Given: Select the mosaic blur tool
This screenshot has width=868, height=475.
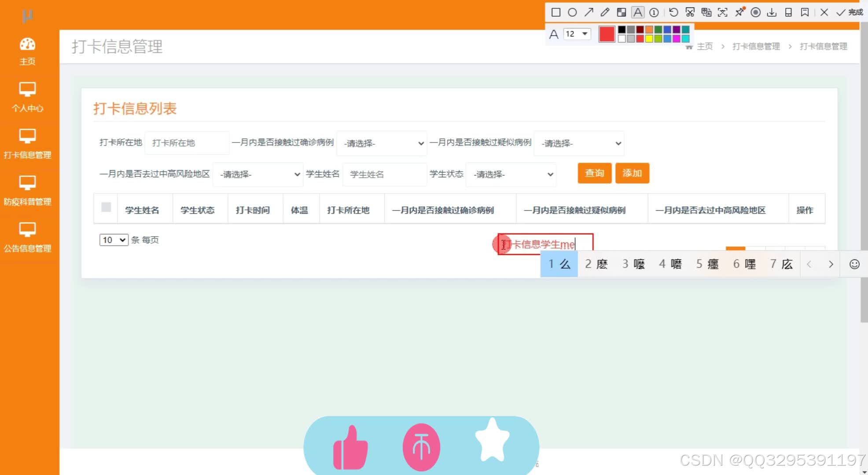Looking at the screenshot, I should [x=622, y=12].
